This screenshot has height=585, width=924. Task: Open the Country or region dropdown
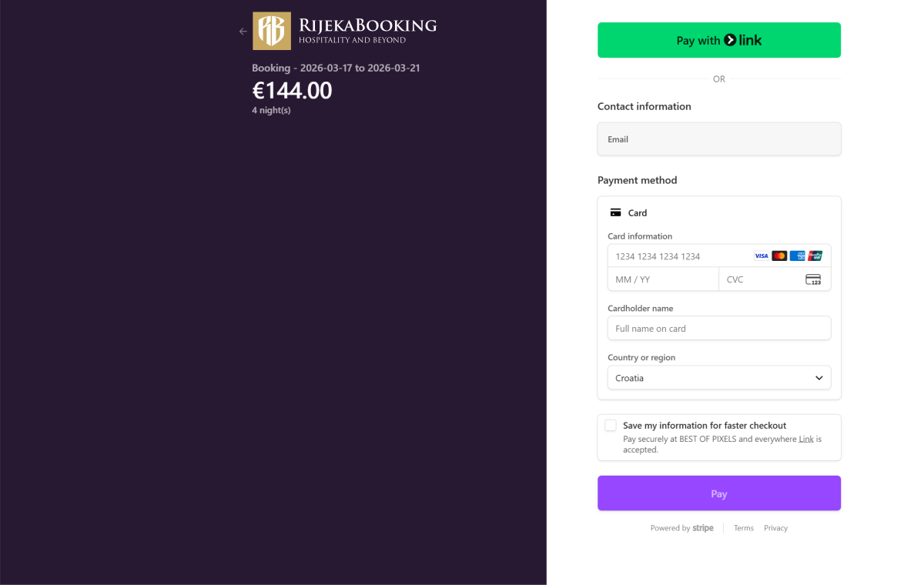click(x=718, y=378)
